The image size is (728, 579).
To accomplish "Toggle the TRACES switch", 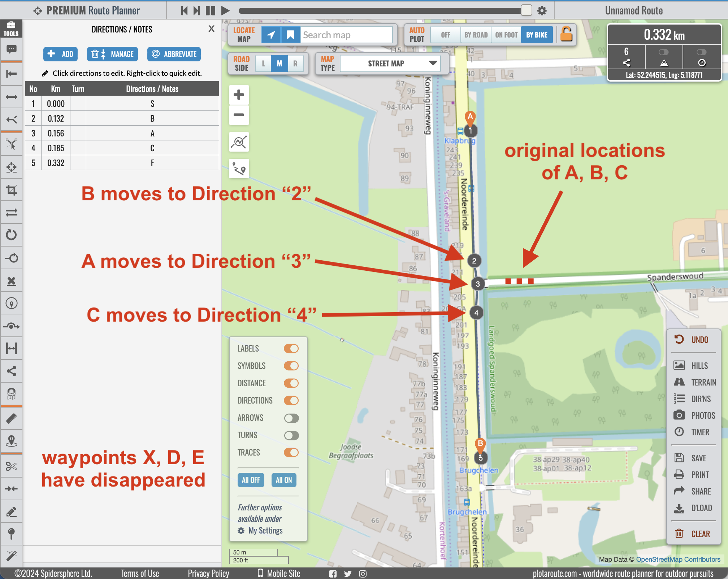I will (x=291, y=452).
